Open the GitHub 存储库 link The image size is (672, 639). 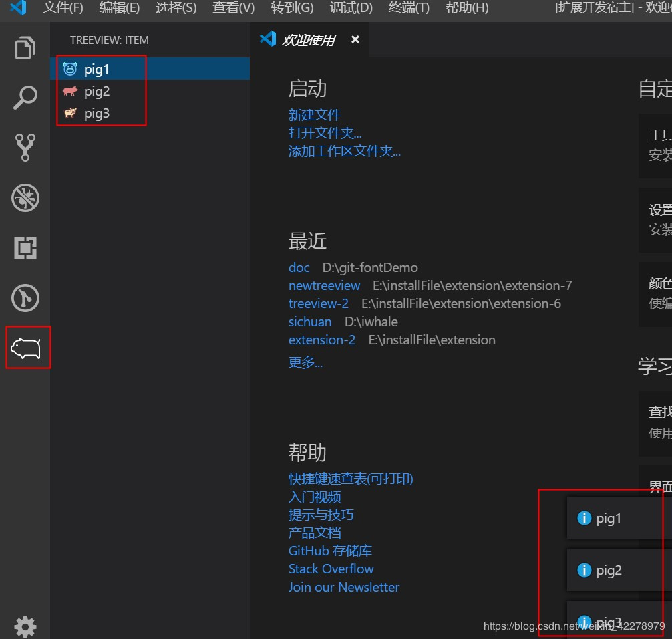point(330,551)
